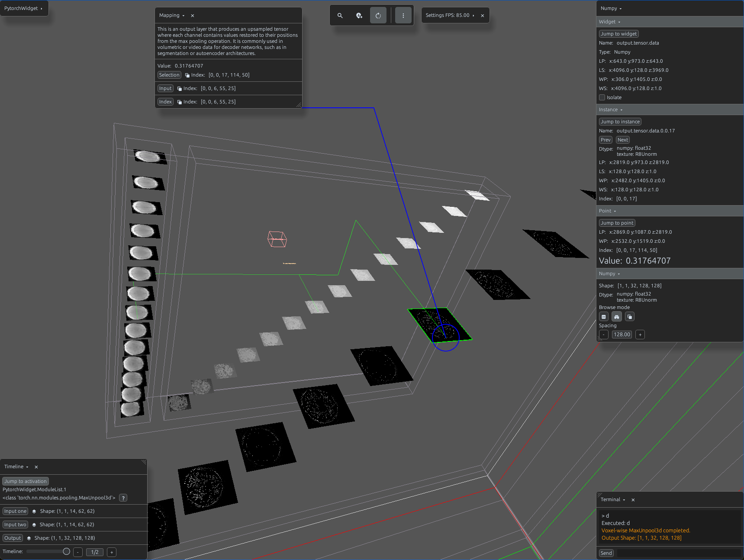Click the Selection button in Mapping panel
The image size is (744, 560).
coord(169,75)
